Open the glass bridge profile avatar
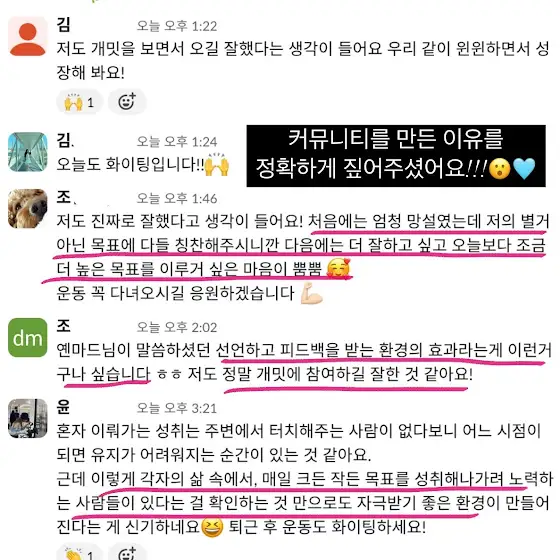 [x=28, y=152]
